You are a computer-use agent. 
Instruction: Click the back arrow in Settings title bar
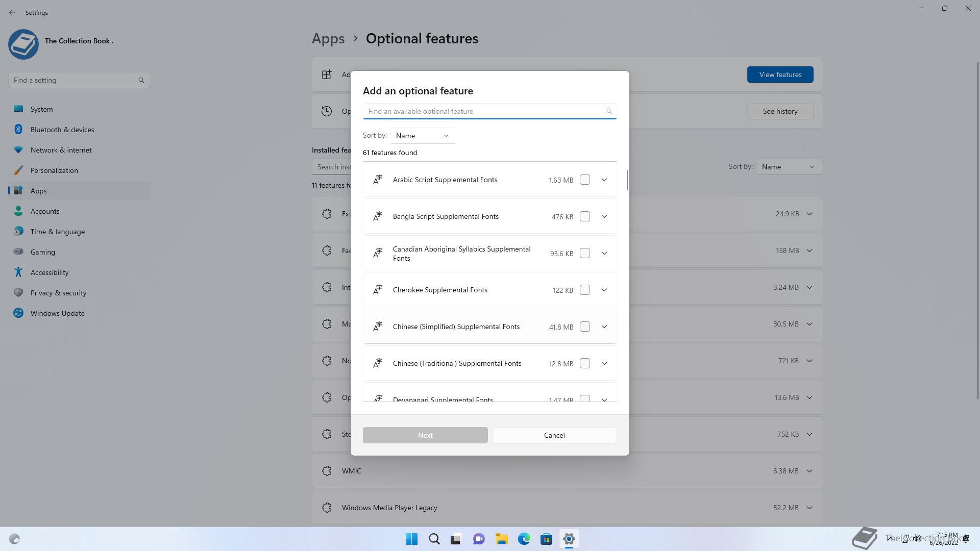[12, 12]
